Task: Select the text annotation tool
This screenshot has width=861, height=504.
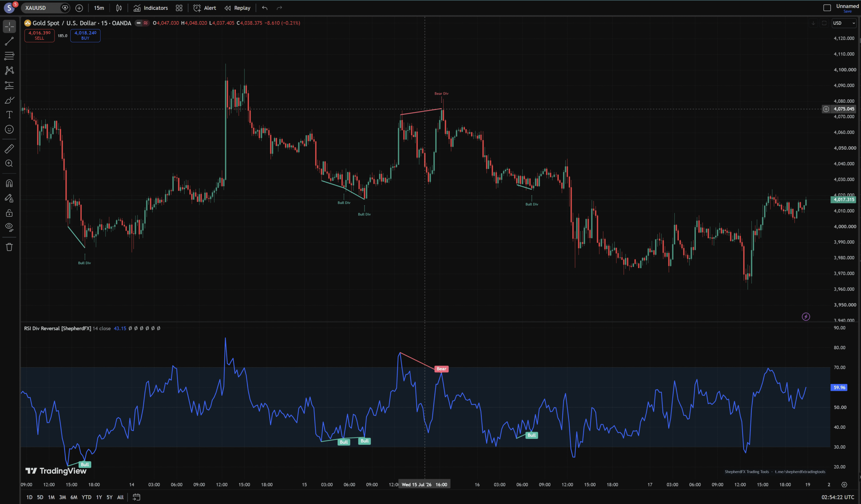Action: 9,115
